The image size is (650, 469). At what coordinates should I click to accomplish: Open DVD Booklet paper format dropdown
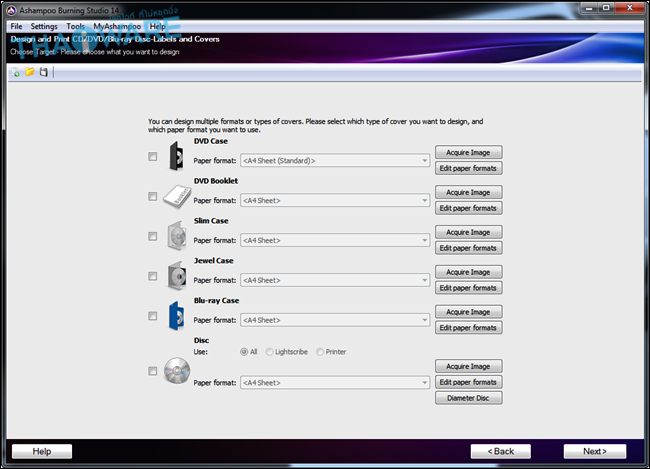click(x=335, y=200)
